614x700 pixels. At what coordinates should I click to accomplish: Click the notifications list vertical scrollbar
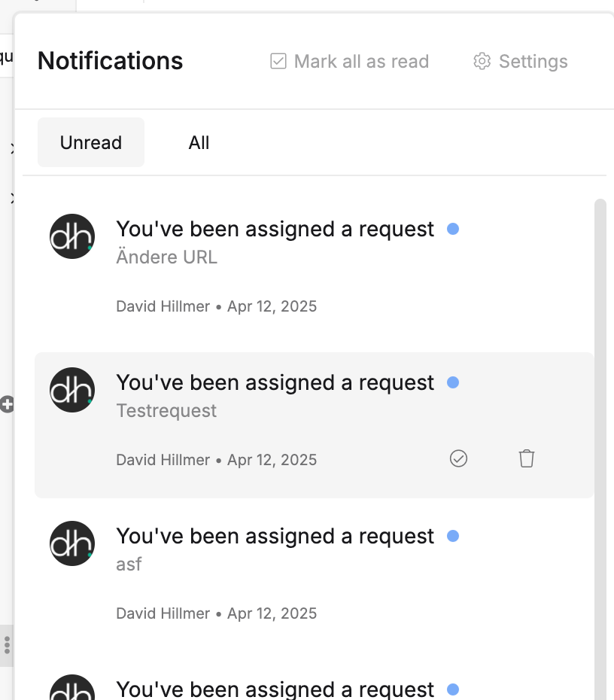pyautogui.click(x=600, y=449)
